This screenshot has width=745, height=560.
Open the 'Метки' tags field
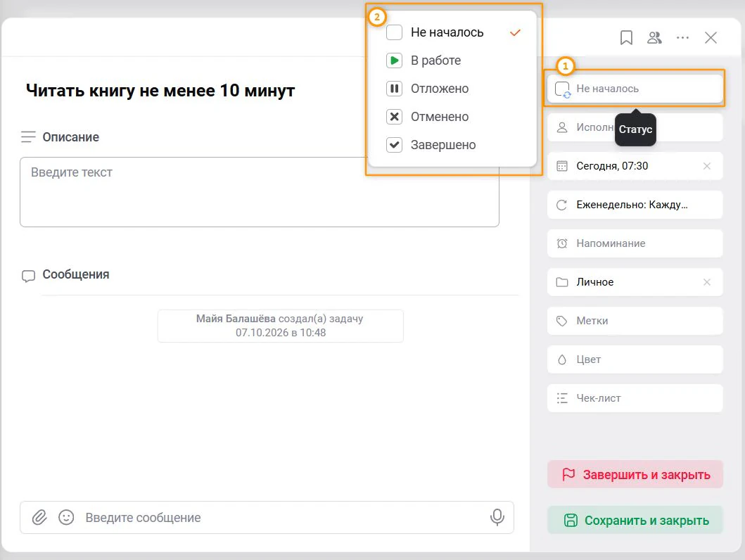pyautogui.click(x=635, y=321)
